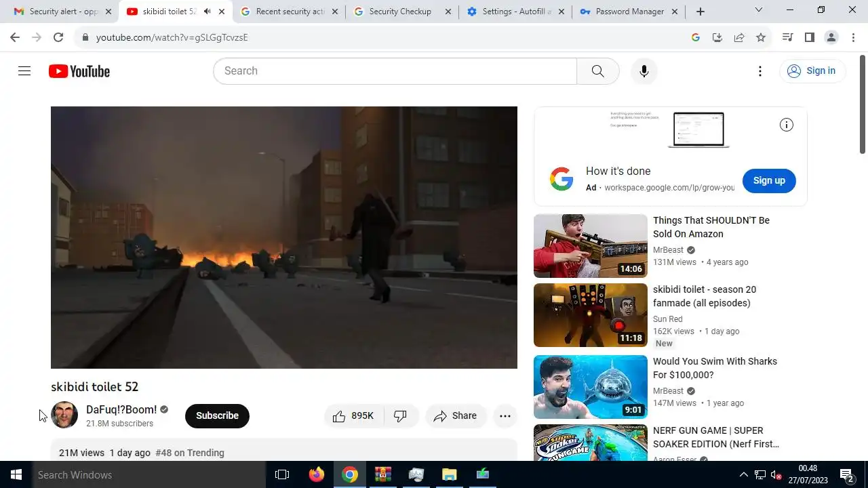868x488 pixels.
Task: Dislike the skibidi toilet 52 video
Action: tap(401, 416)
